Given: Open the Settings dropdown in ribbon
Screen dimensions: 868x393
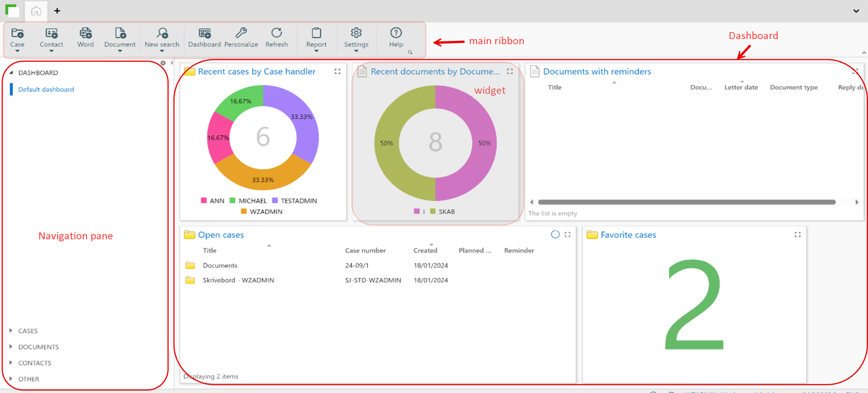Looking at the screenshot, I should [356, 51].
